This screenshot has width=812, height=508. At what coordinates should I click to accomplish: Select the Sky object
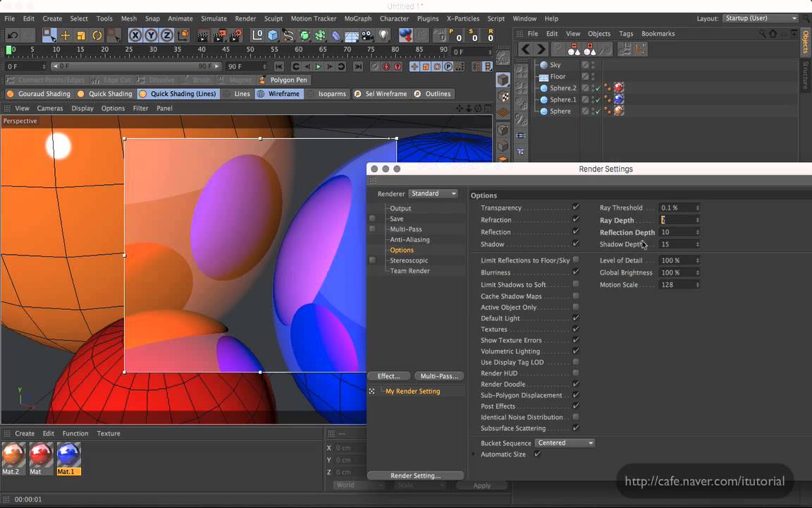click(555, 65)
